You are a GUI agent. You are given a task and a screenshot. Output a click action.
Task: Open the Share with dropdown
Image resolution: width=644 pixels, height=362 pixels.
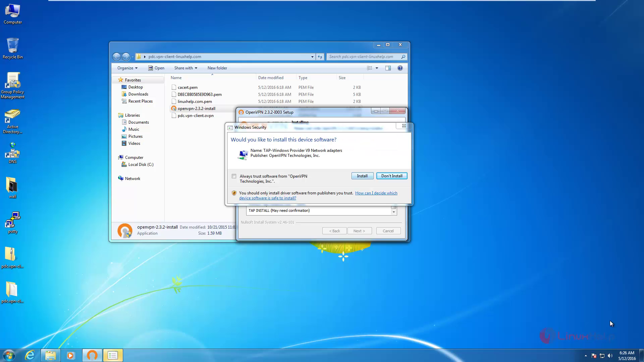(185, 68)
